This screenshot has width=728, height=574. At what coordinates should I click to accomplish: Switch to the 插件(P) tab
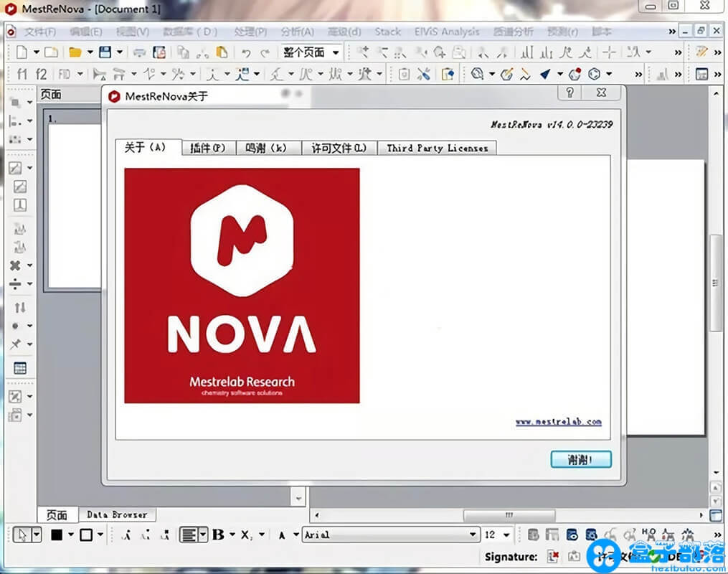click(x=208, y=148)
